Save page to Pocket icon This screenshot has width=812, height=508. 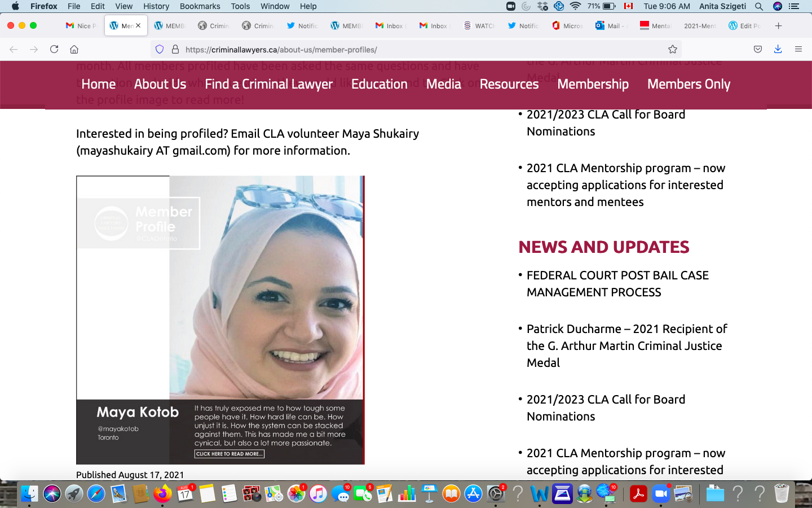[758, 49]
